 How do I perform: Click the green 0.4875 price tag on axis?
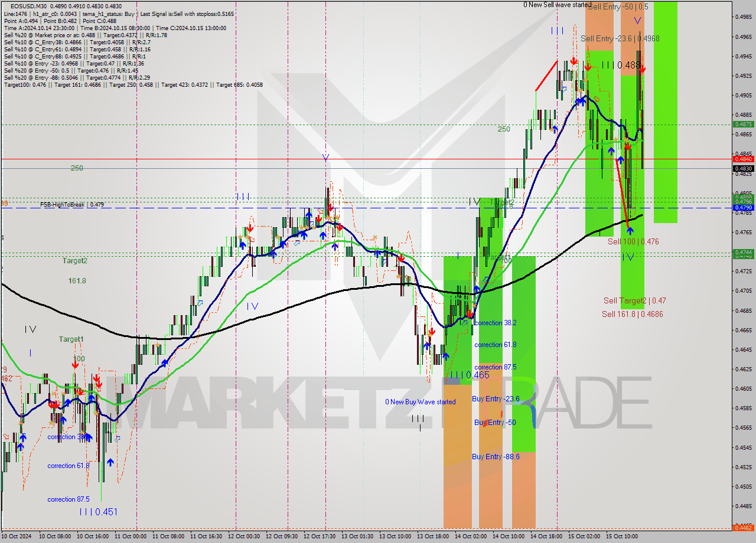(x=743, y=125)
